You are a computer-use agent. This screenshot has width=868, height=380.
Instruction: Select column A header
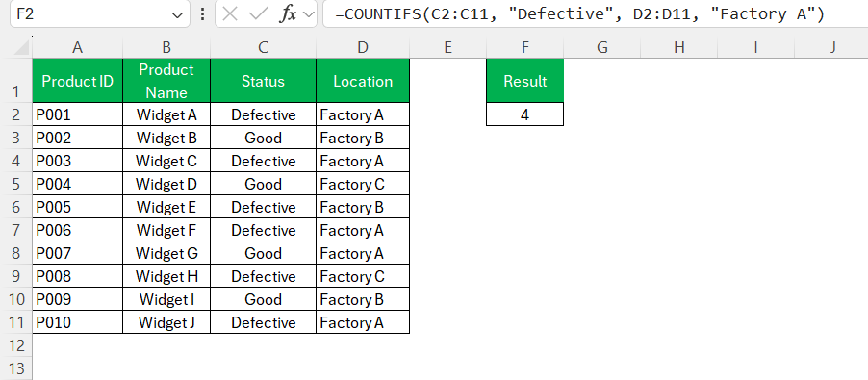[78, 47]
